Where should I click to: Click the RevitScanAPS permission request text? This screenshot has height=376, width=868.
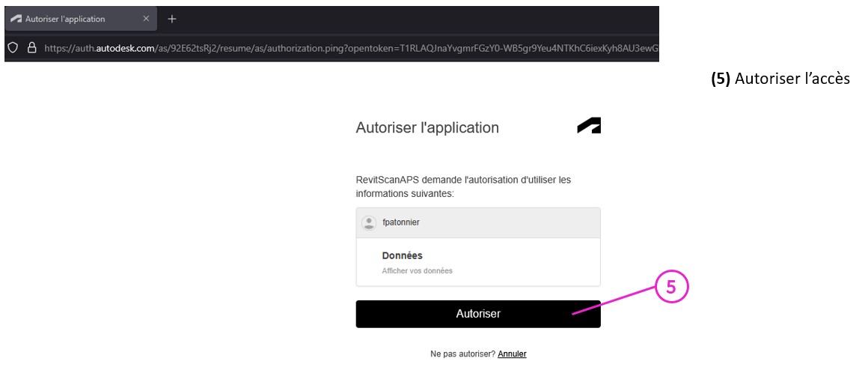click(462, 187)
